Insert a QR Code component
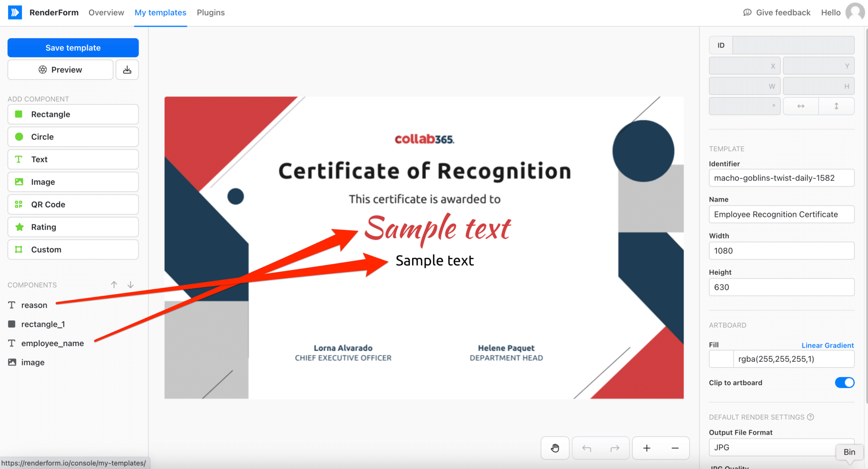The width and height of the screenshot is (868, 469). point(72,204)
